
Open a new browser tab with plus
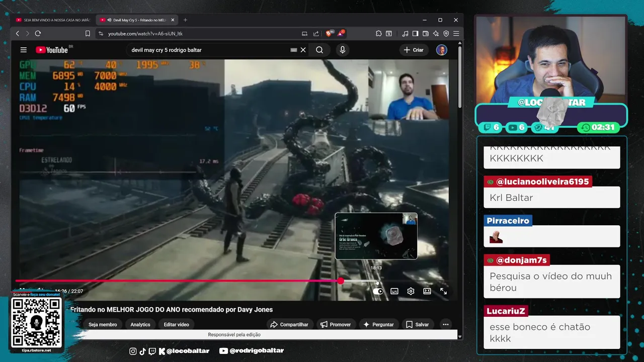point(185,20)
